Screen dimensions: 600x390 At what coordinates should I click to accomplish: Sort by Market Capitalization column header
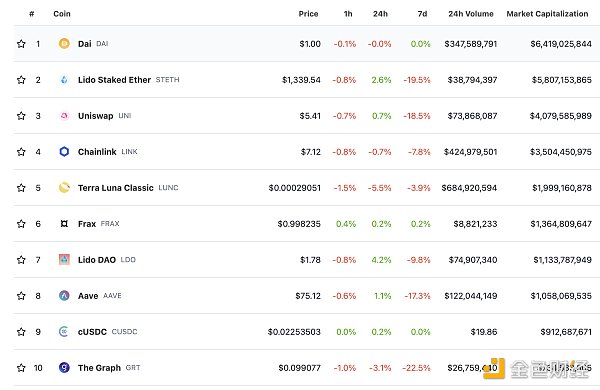pyautogui.click(x=547, y=14)
